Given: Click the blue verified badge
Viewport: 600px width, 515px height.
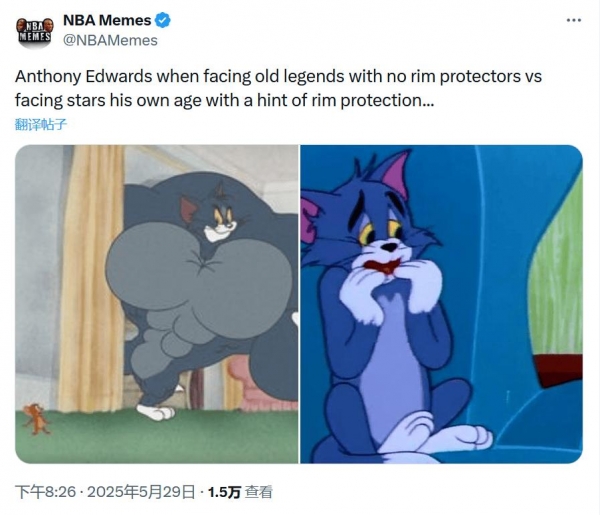Looking at the screenshot, I should point(163,20).
